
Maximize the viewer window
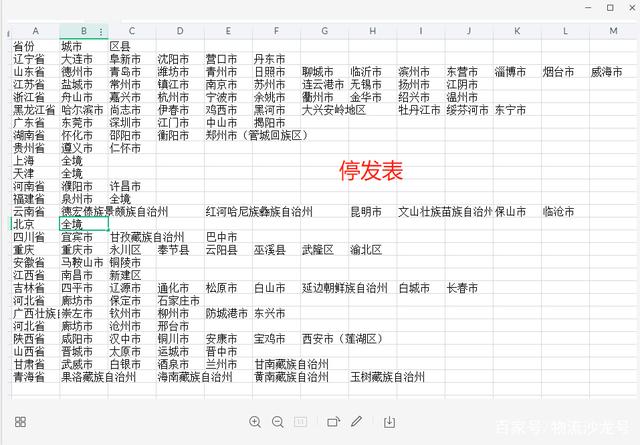tap(610, 7)
